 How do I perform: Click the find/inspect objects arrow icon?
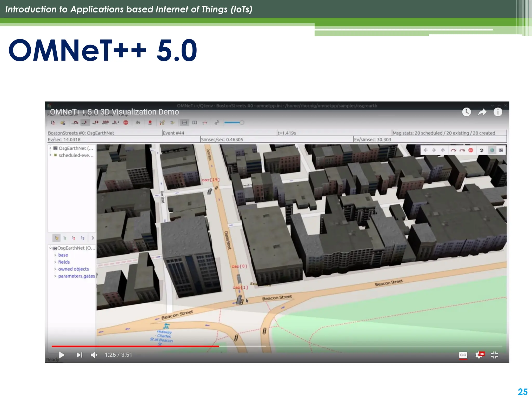tap(172, 123)
